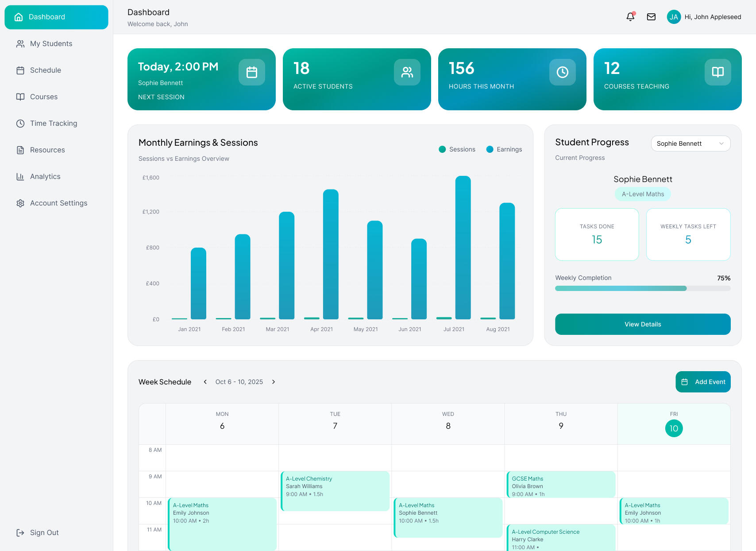
Task: Open the notifications bell icon
Action: tap(630, 17)
